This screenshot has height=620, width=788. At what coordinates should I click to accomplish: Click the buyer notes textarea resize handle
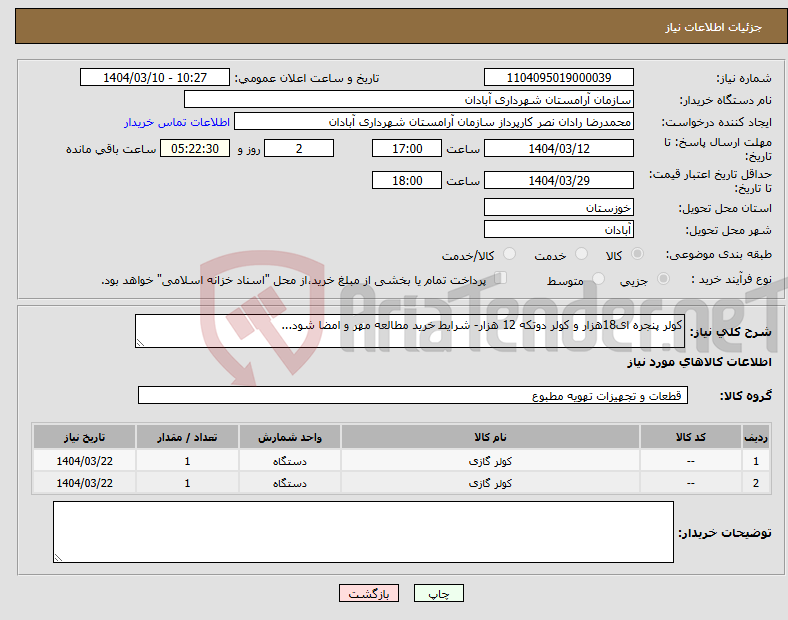pyautogui.click(x=58, y=557)
